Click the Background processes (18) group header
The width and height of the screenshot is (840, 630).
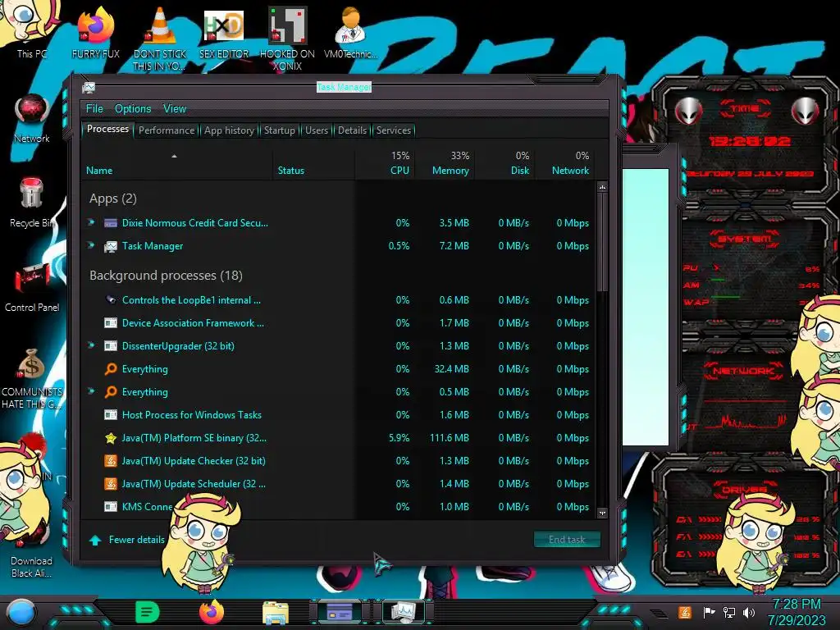pos(166,276)
